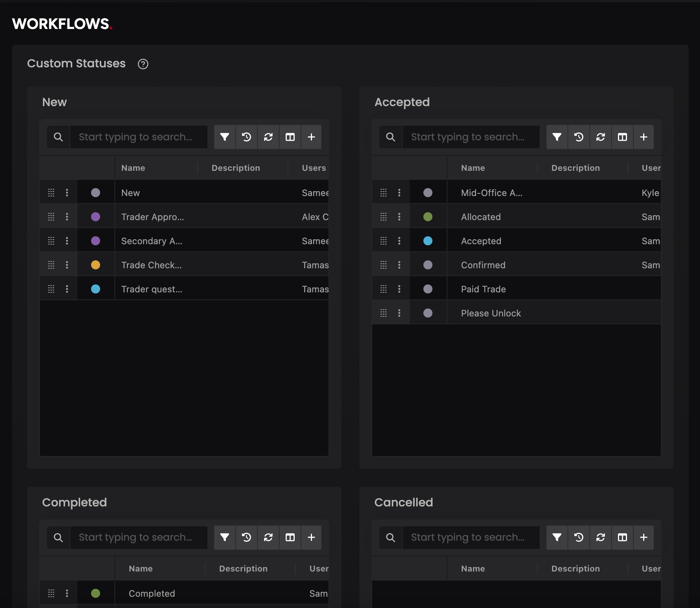
Task: Open three-dot menu for Paid Trade row
Action: point(399,289)
